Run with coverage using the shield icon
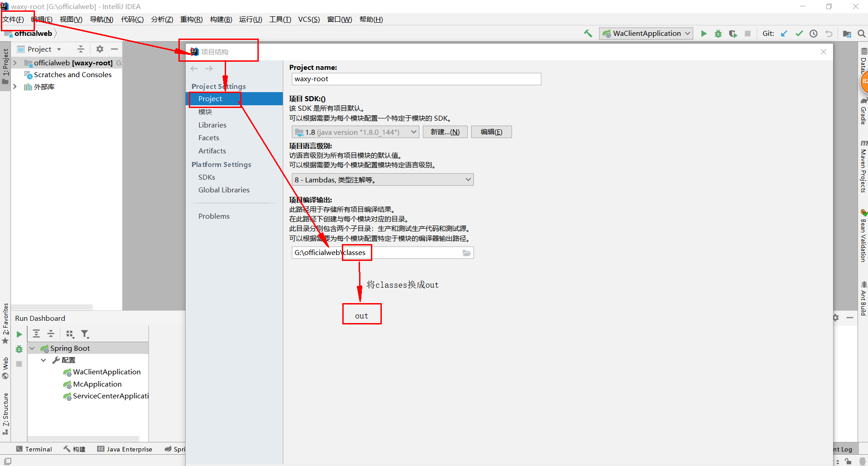 point(733,33)
